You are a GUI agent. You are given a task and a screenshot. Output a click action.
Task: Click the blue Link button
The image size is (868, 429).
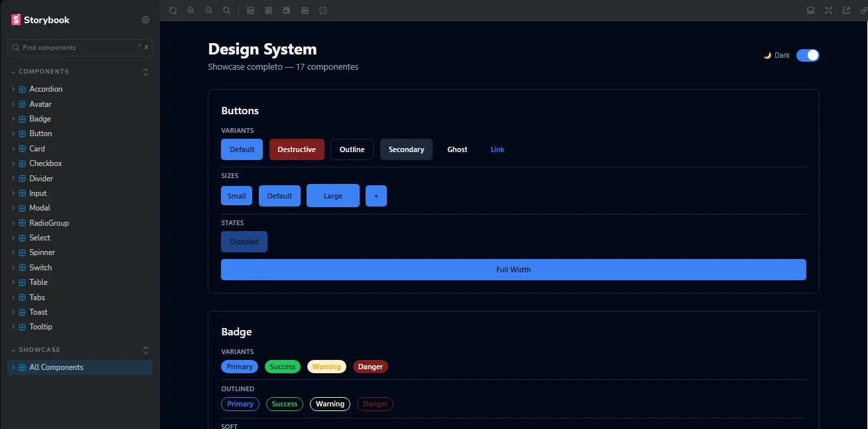coord(498,149)
